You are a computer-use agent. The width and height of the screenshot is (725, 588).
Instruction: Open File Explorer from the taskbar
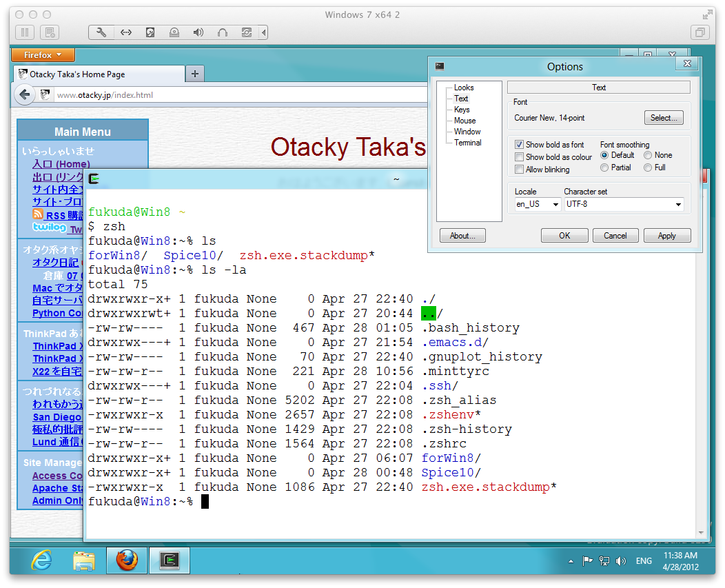tap(83, 560)
